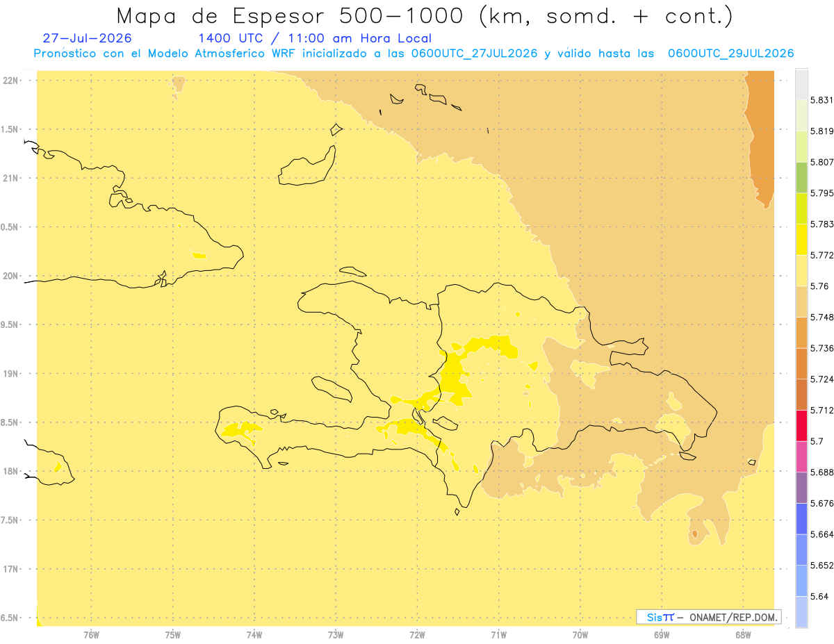Click the longitude label '76W'
The width and height of the screenshot is (834, 644).
(x=91, y=635)
